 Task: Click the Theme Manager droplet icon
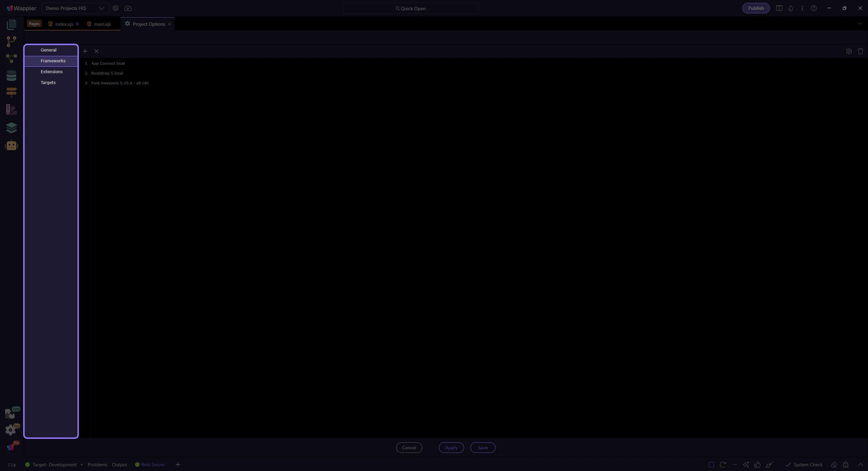coord(791,8)
